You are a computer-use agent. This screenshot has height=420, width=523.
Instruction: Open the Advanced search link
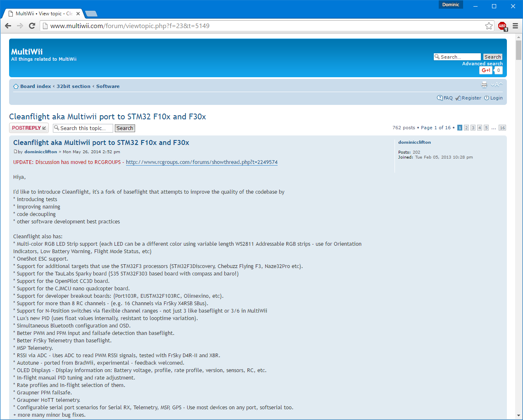coord(483,64)
